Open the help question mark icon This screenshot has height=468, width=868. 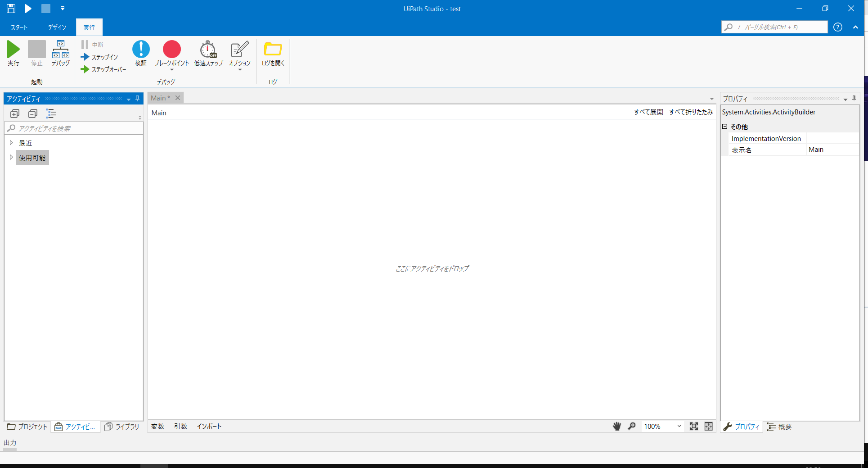pos(838,27)
